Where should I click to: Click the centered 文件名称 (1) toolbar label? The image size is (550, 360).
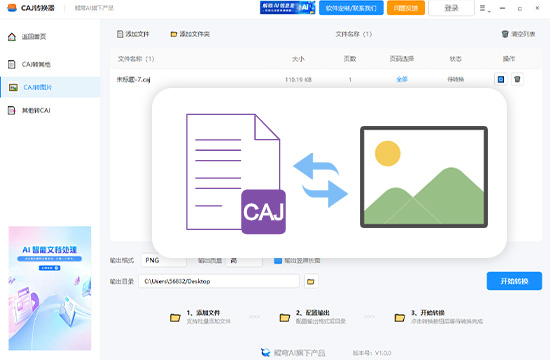354,34
